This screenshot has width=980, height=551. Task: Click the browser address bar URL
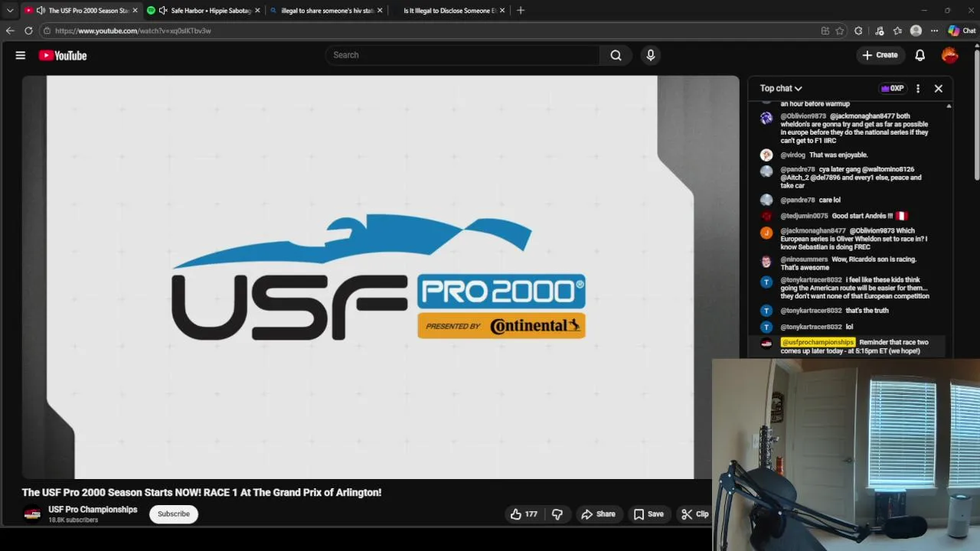132,31
